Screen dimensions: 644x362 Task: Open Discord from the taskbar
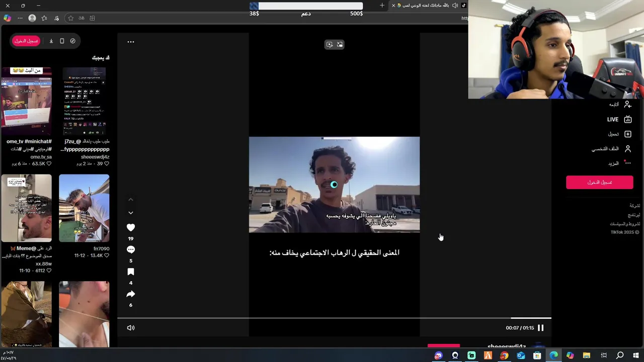[x=439, y=355]
